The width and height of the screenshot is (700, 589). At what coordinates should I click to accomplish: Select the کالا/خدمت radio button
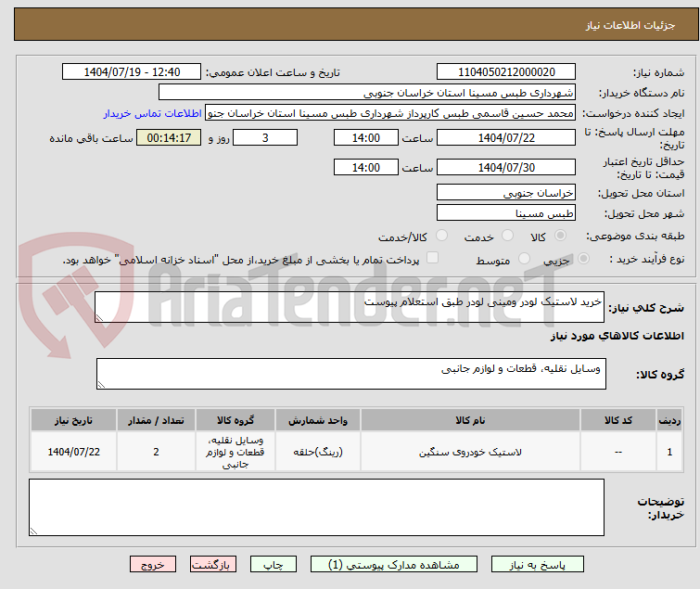[x=441, y=236]
